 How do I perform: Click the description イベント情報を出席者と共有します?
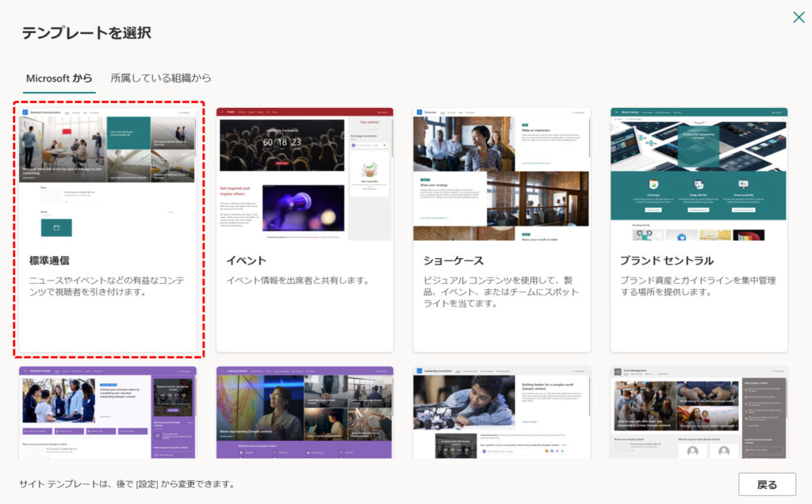pos(299,281)
